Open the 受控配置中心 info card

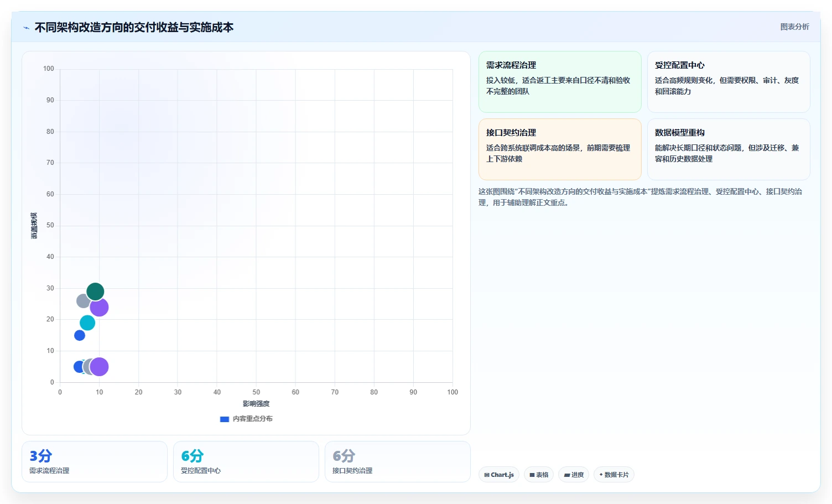click(729, 82)
